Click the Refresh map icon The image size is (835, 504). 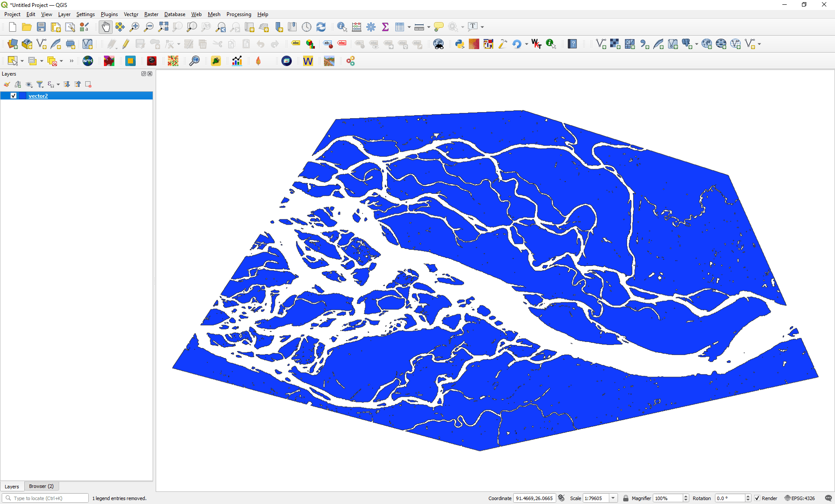(x=321, y=27)
